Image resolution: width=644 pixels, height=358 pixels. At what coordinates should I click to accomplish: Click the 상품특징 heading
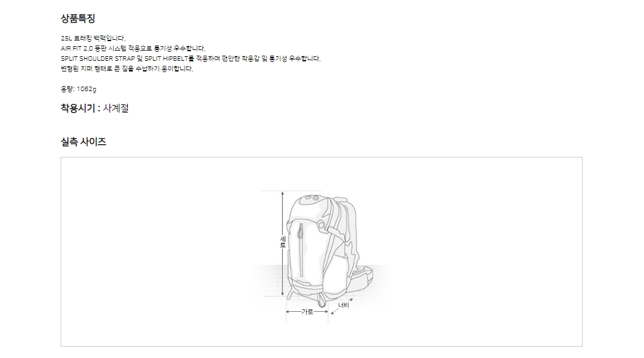click(x=78, y=18)
